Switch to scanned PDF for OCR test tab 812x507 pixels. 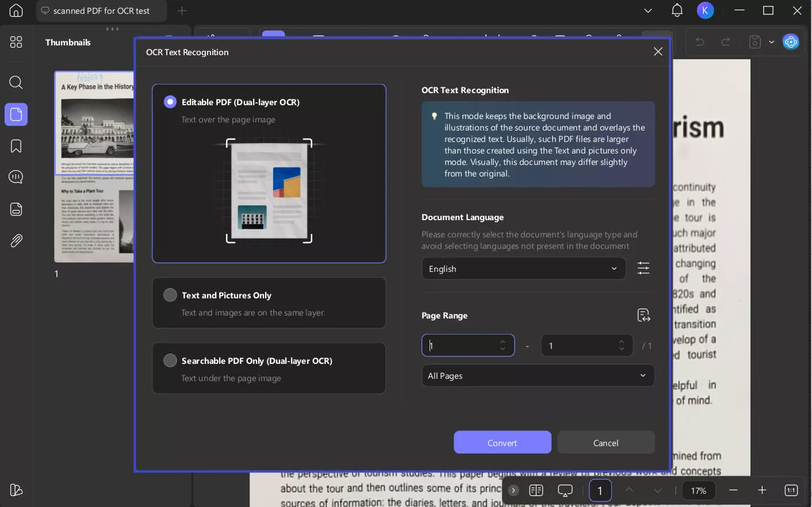101,11
